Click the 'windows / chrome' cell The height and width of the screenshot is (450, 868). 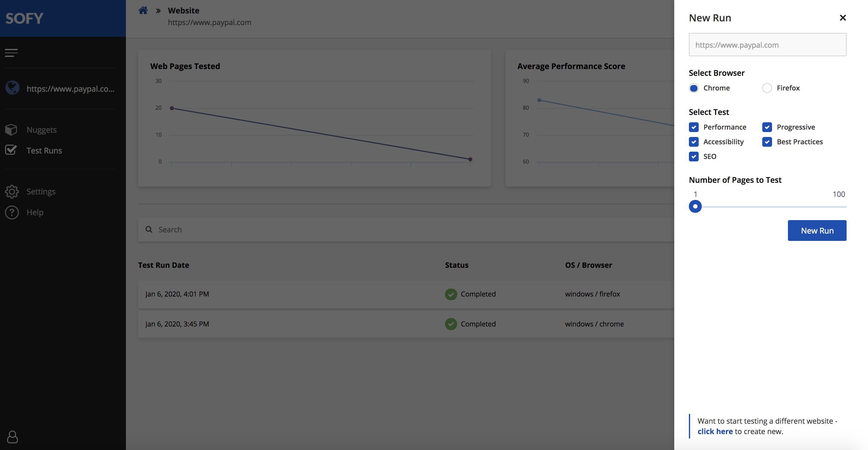point(594,324)
